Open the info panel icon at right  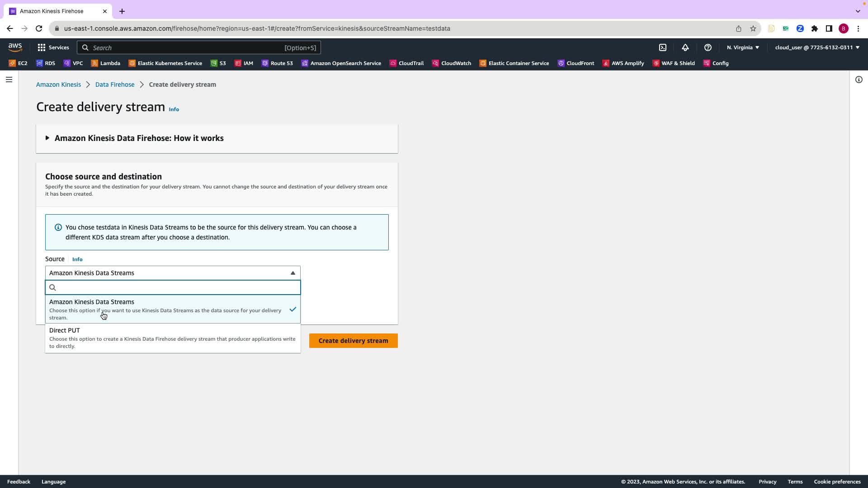pos(859,80)
